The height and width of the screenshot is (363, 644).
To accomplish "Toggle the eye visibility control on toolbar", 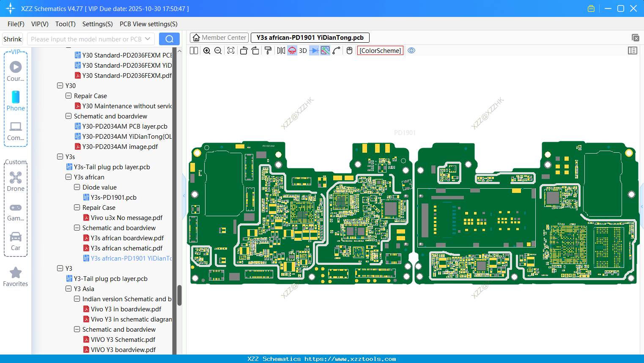I will click(411, 50).
